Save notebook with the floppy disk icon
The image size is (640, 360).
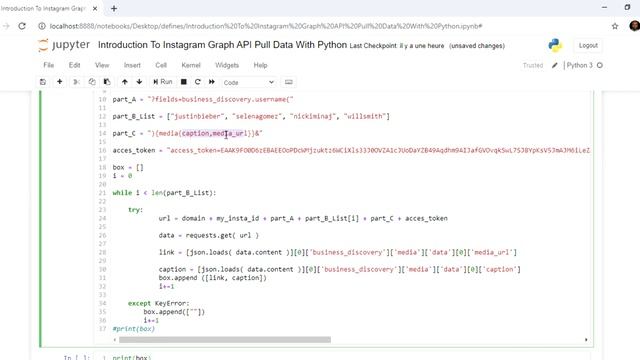(43, 82)
